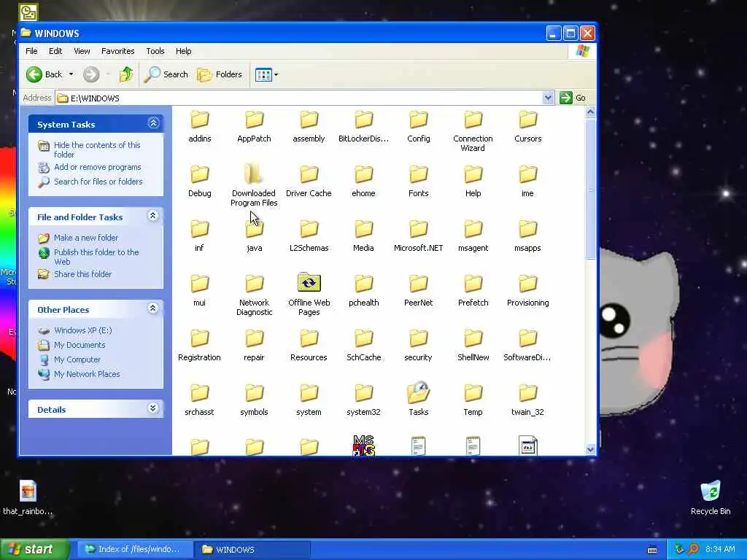The image size is (747, 560).
Task: Click Share this folder
Action: point(82,274)
